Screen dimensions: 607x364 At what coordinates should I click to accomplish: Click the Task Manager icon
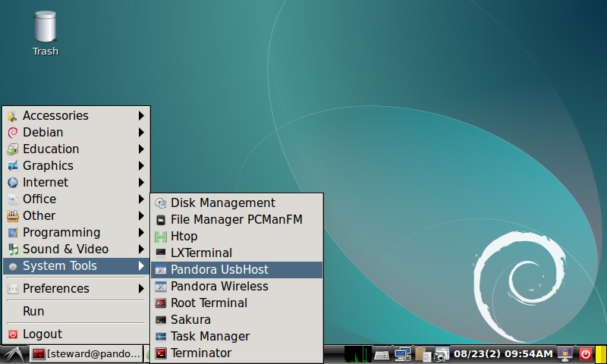coord(161,337)
